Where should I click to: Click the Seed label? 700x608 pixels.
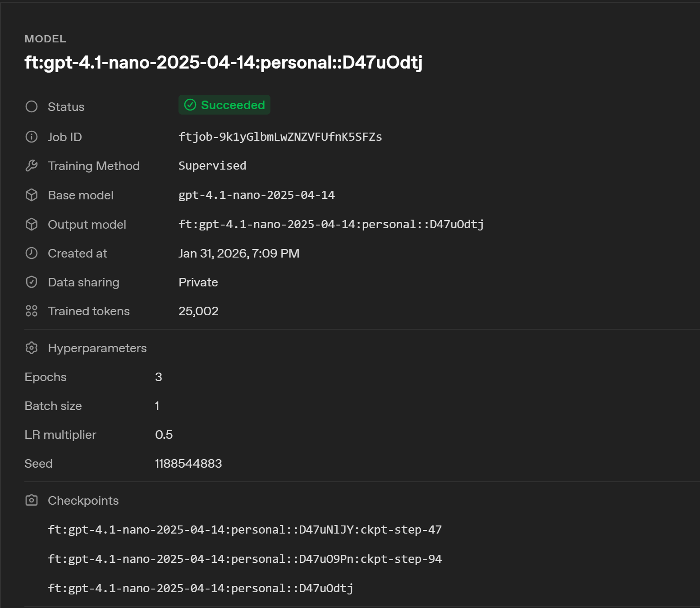(x=39, y=464)
